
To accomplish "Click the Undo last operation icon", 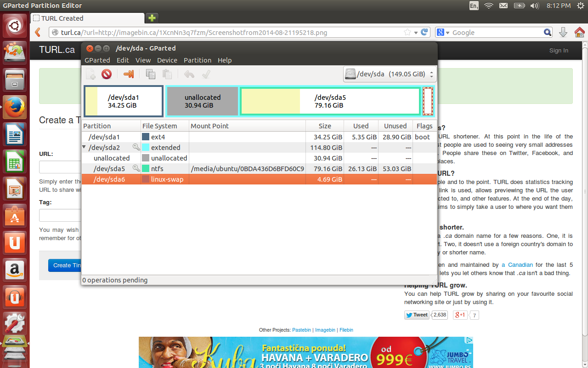I will 189,74.
